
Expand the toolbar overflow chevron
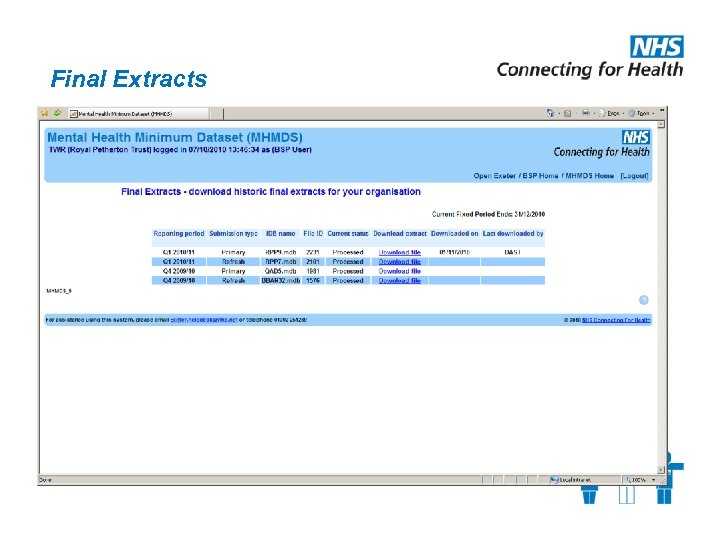662,111
